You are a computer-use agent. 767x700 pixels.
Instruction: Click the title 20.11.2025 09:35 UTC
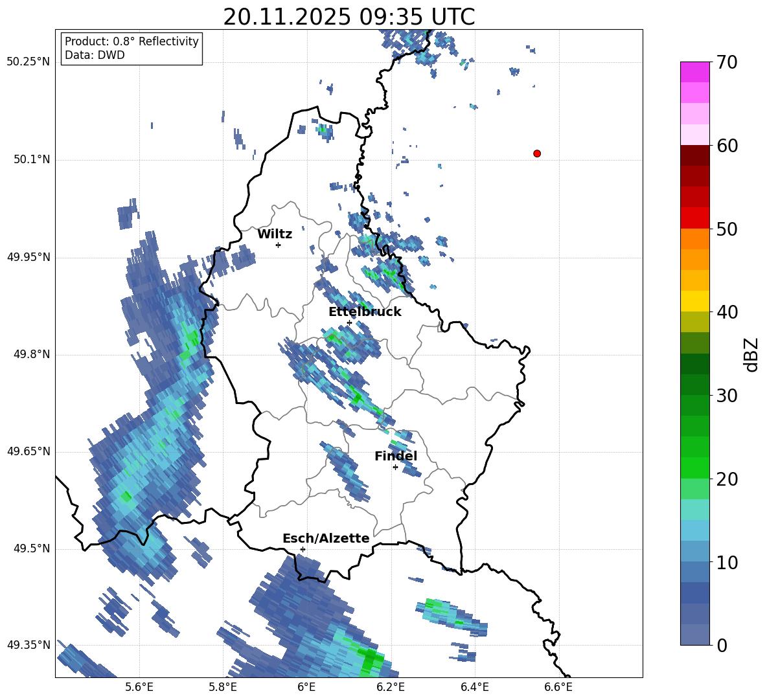[349, 17]
